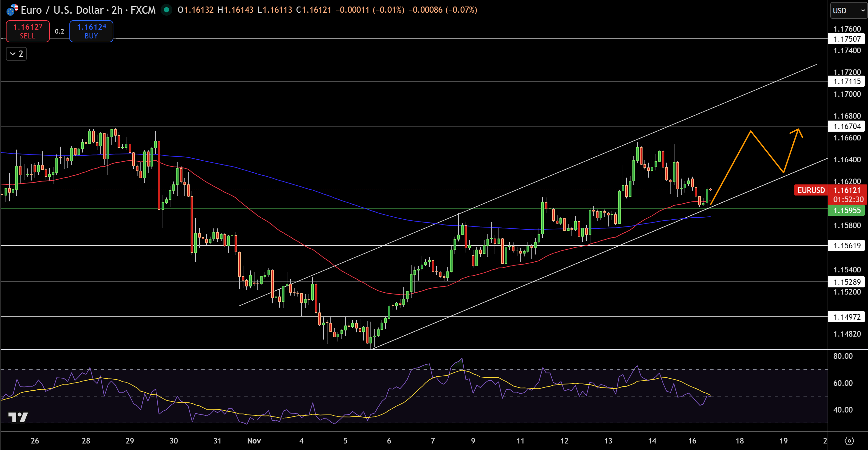Click the 1.16704 resistance price label
This screenshot has width=868, height=450.
[846, 126]
